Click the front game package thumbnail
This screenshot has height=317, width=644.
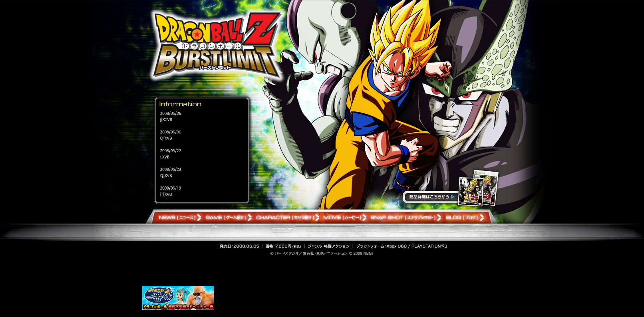[x=470, y=191]
